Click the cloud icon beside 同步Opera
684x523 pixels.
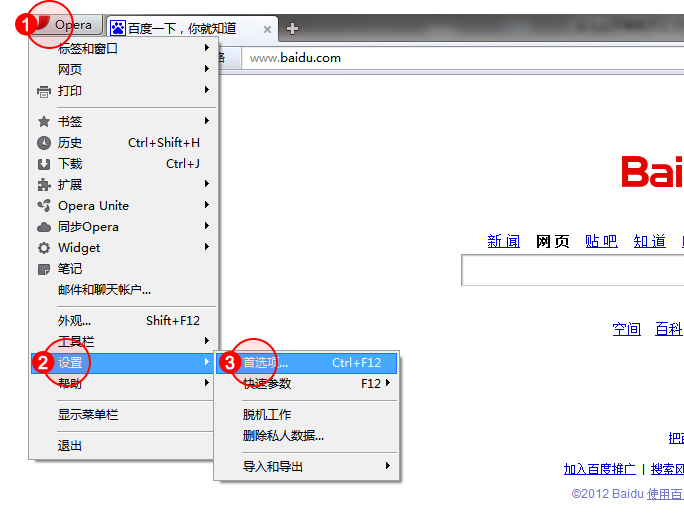[x=44, y=227]
